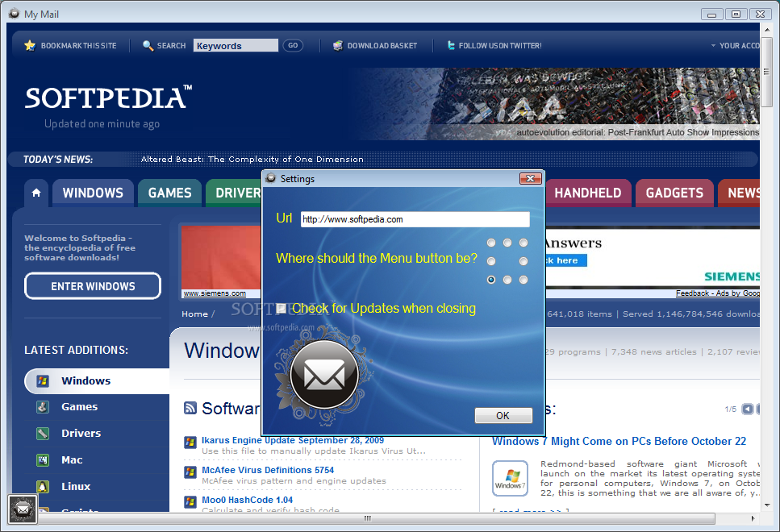Click the Drivers icon in Latest Additions
This screenshot has height=532, width=780.
(x=43, y=434)
